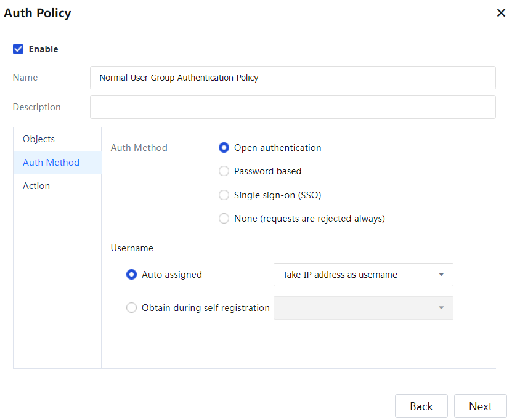Image resolution: width=512 pixels, height=420 pixels.
Task: Select Open authentication radio button
Action: [224, 148]
